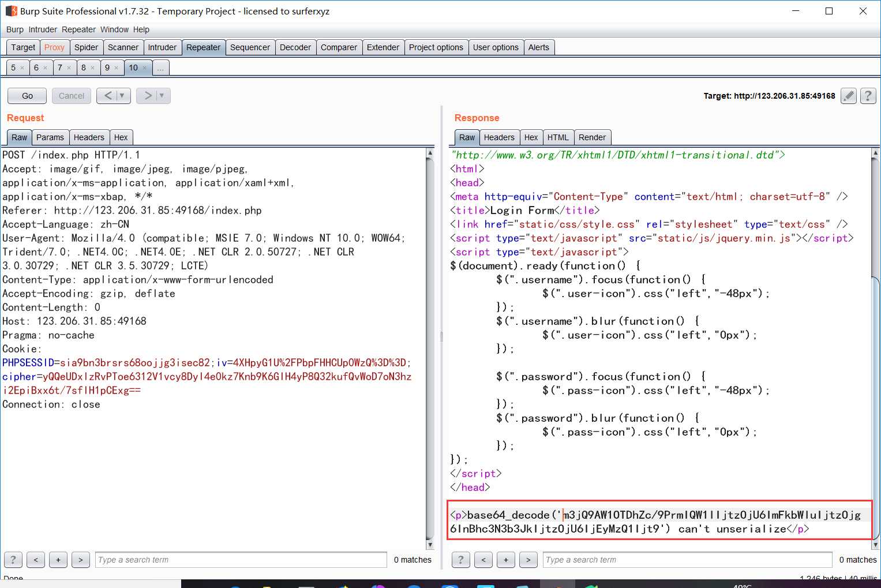This screenshot has height=588, width=881.
Task: Click the response search term field
Action: [x=688, y=560]
